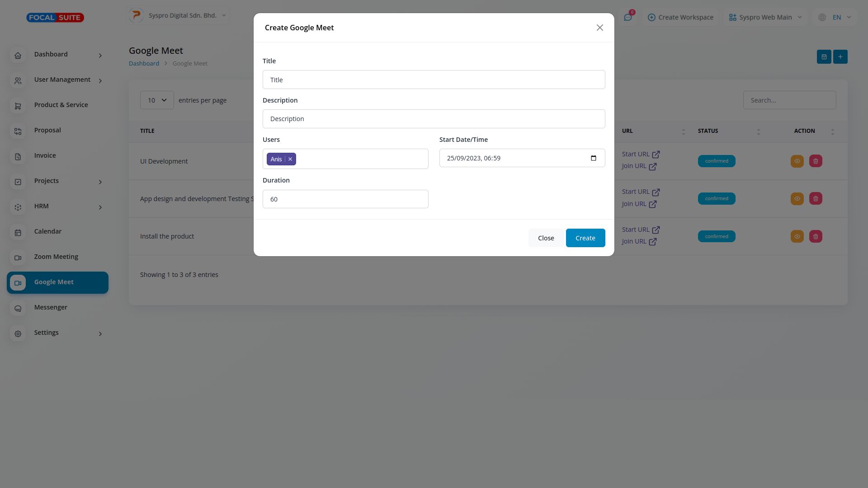Screen dimensions: 868x488
Task: Delete the Install the product meeting
Action: (815, 237)
